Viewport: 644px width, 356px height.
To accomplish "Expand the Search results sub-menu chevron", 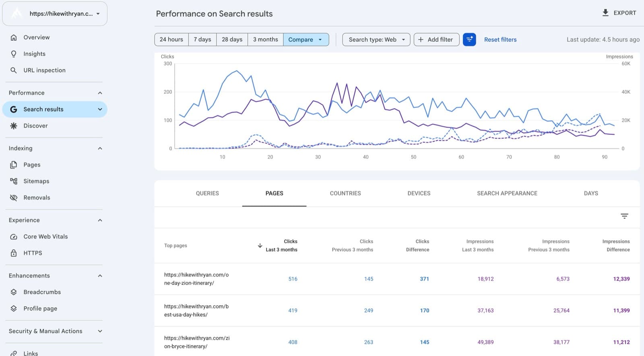I will 100,109.
